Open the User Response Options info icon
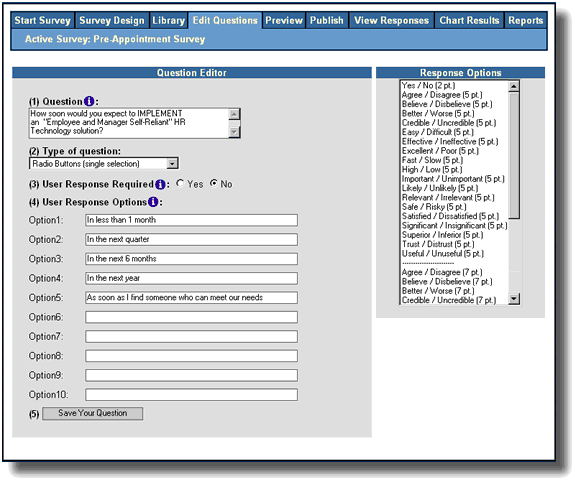 click(x=153, y=202)
